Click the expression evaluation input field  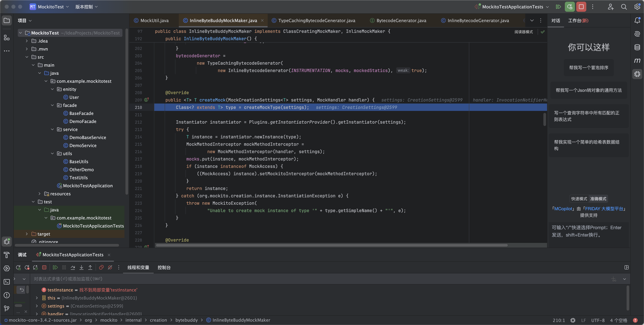coord(320,279)
